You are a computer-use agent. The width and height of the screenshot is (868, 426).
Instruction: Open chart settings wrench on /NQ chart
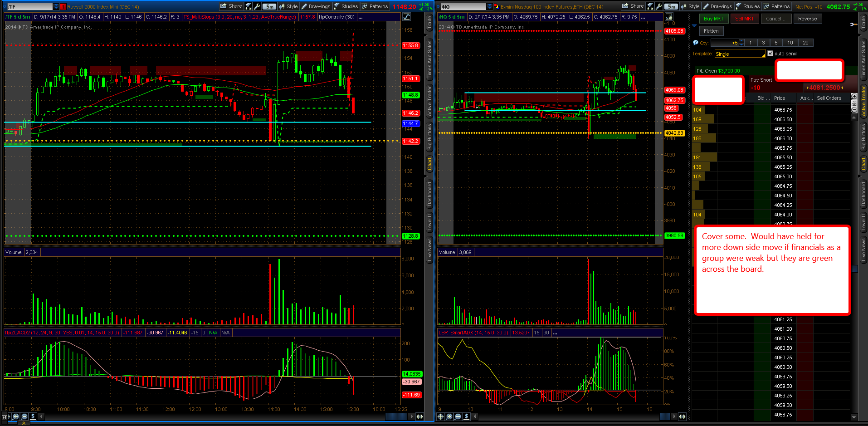click(658, 6)
